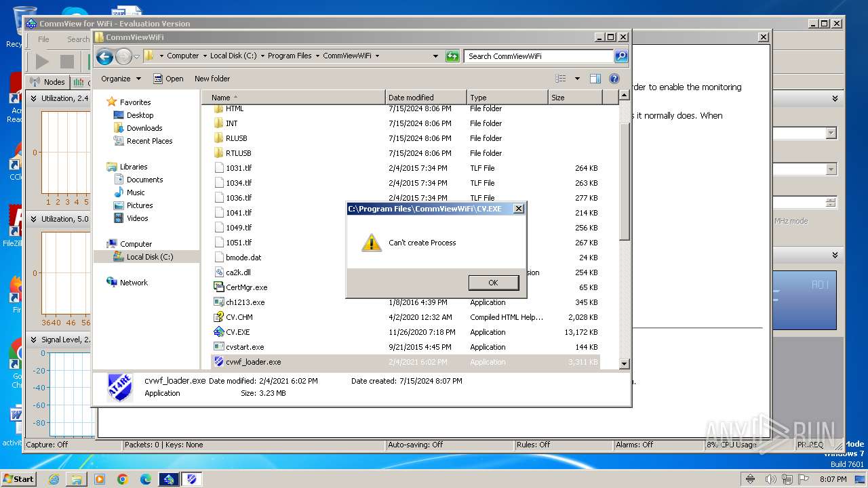Open the Search menu in CommView
The width and height of the screenshot is (868, 488).
point(78,39)
